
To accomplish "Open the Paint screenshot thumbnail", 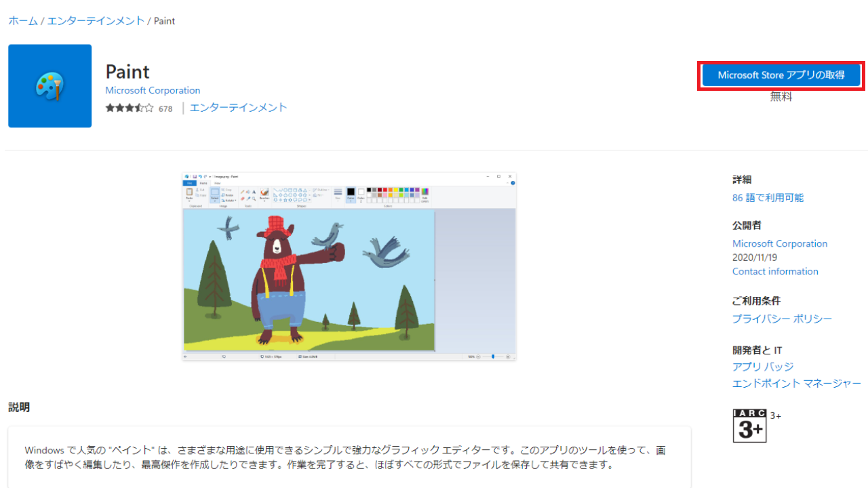I will click(349, 266).
